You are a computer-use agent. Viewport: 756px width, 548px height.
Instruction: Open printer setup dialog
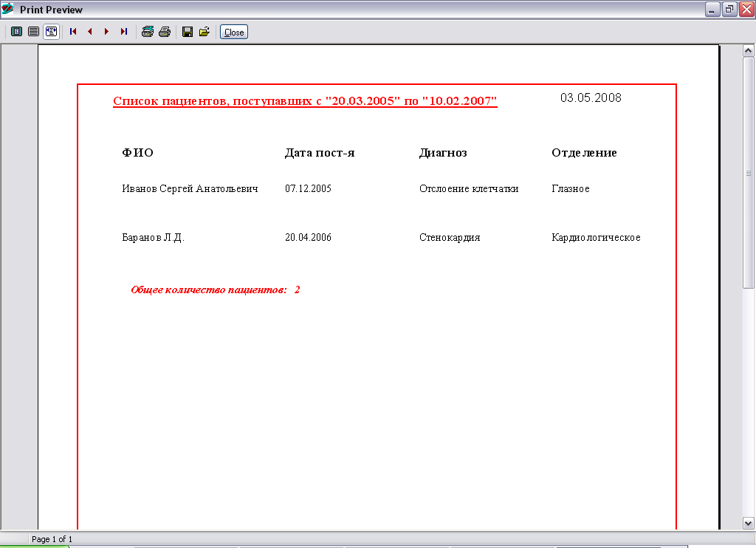coord(148,32)
